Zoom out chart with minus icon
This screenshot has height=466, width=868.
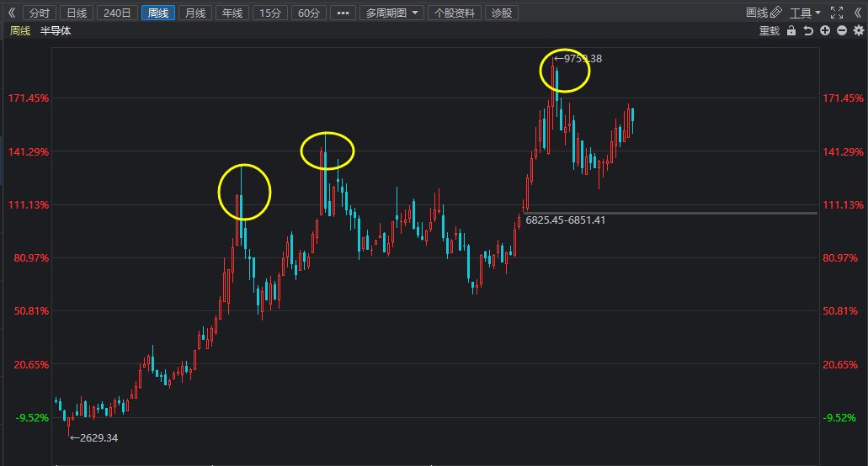point(842,31)
